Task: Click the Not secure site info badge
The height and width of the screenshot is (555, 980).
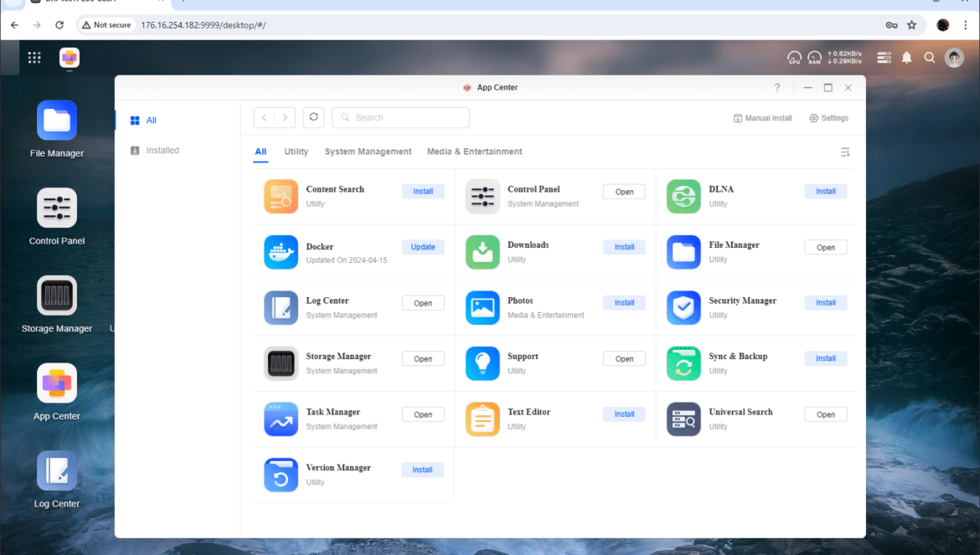Action: point(106,25)
